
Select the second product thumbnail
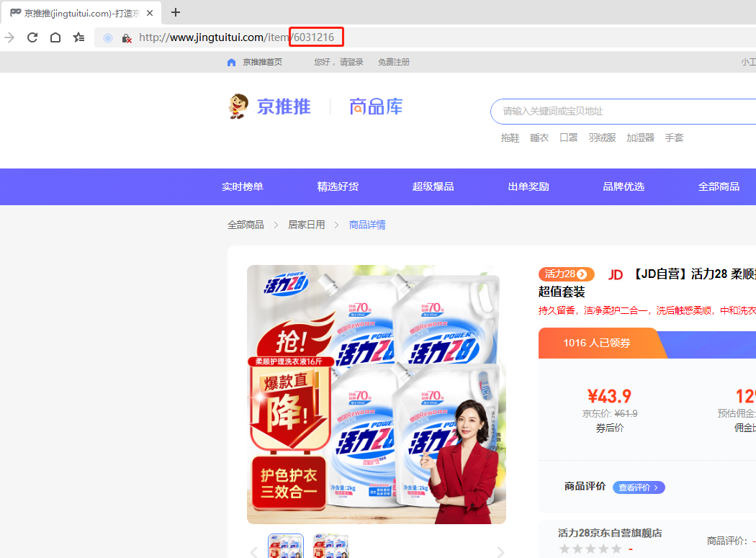[330, 546]
